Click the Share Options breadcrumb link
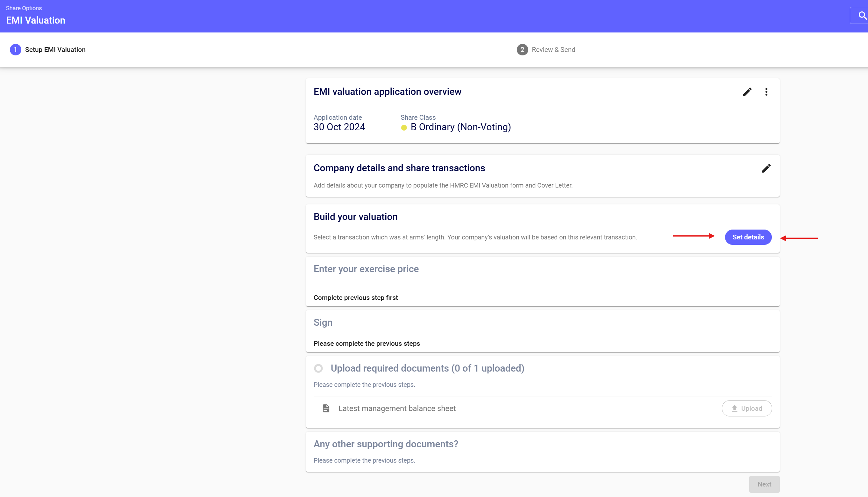 [x=24, y=8]
